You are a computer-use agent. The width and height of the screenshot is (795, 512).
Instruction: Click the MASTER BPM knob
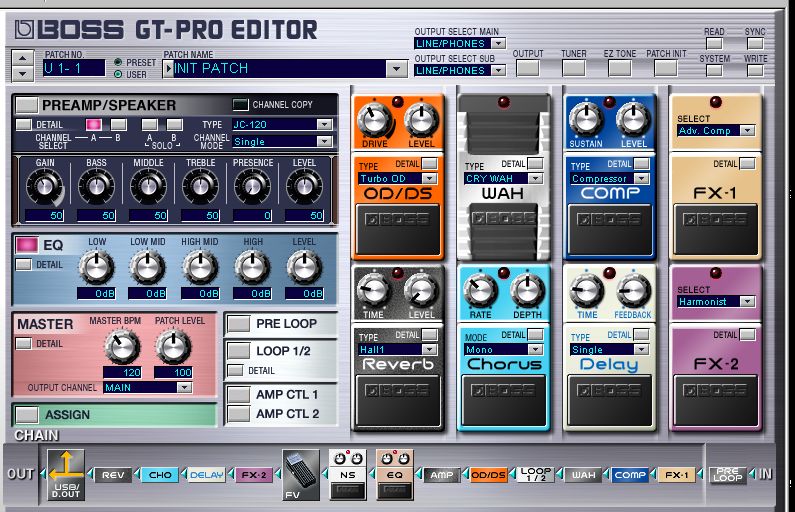point(122,347)
